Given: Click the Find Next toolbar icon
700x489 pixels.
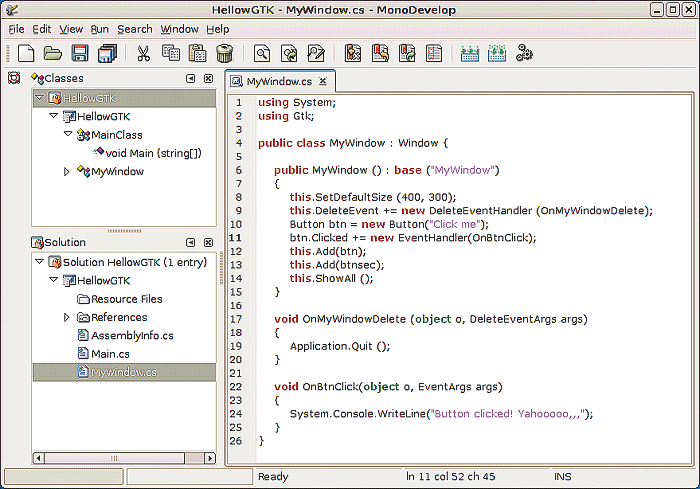Looking at the screenshot, I should 289,54.
